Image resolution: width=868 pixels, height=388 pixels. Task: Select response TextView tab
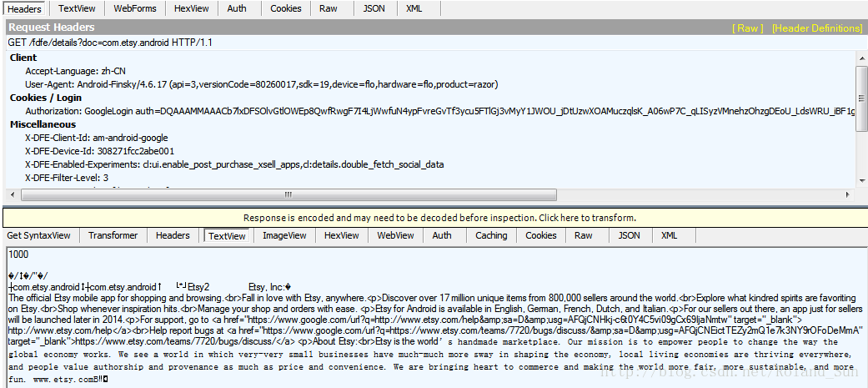click(227, 236)
